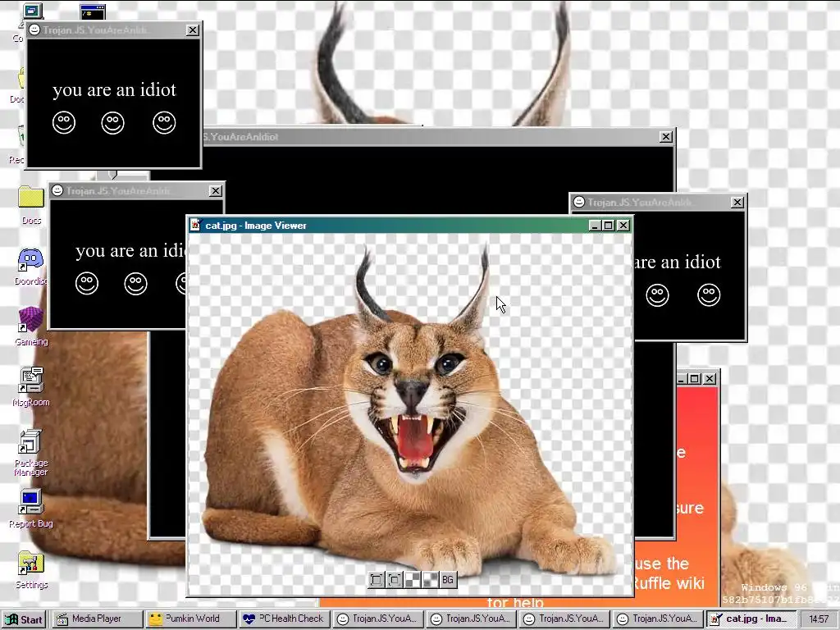Viewport: 840px width, 630px height.
Task: Click the cat.jpg - Image Viewer title bar
Action: coord(410,226)
